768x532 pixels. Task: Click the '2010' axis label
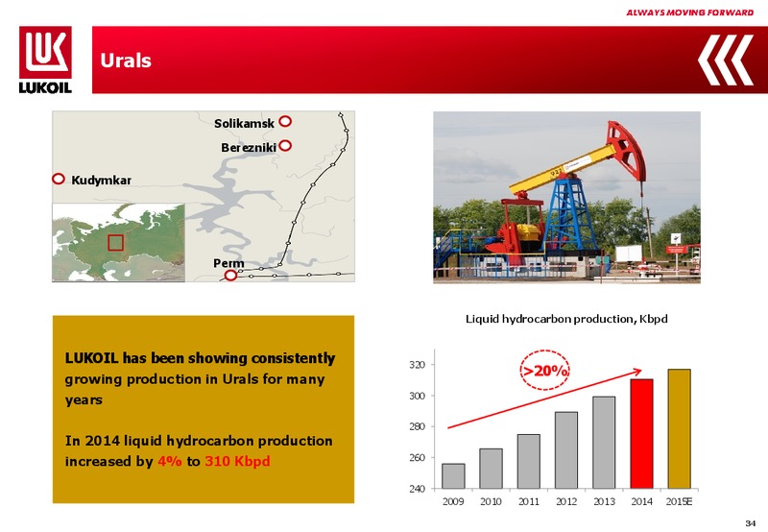coord(491,501)
